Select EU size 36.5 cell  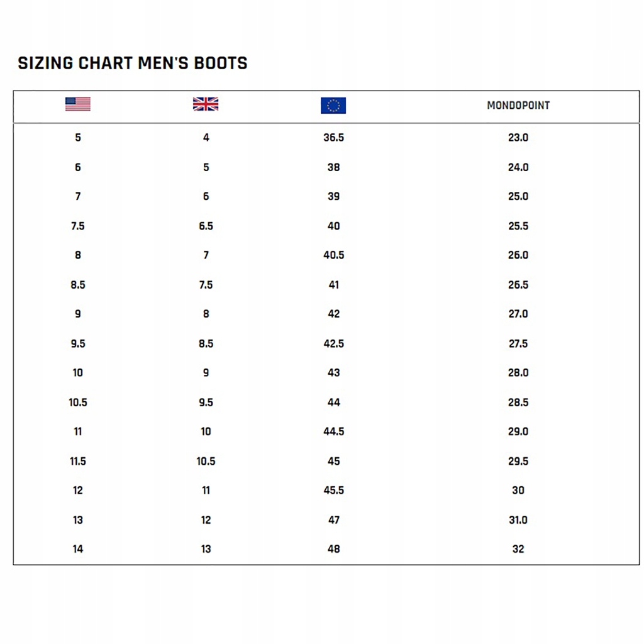point(333,138)
